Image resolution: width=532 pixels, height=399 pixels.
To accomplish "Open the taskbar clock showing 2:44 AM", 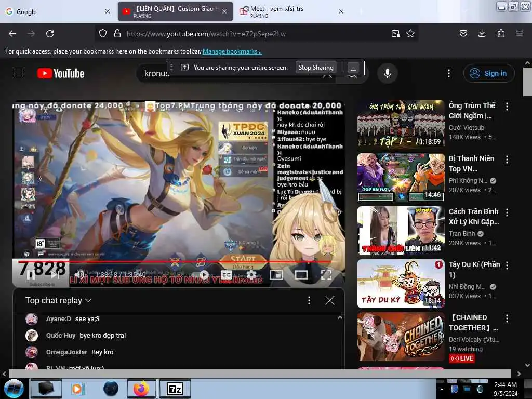I will 506,389.
